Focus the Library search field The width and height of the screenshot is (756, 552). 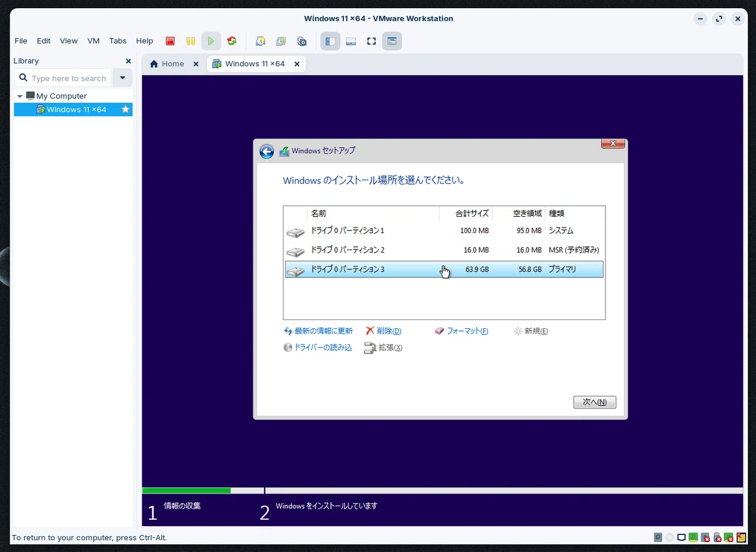point(63,78)
